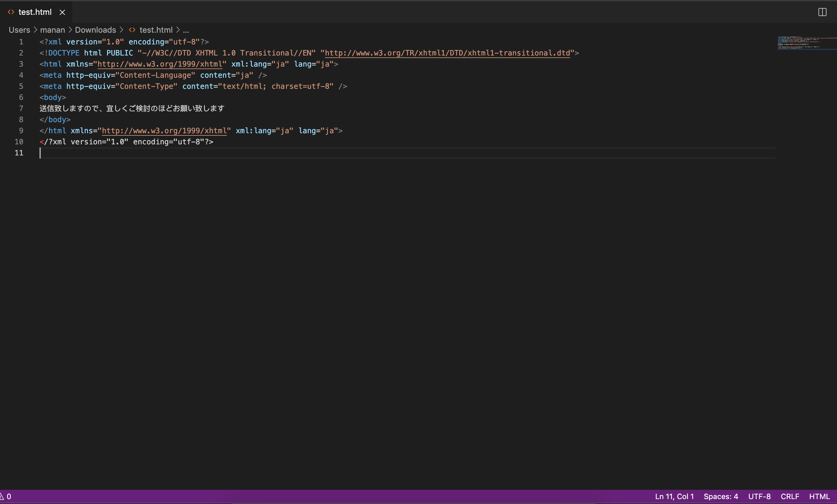Place cursor on empty line 11
Viewport: 837px width, 504px height.
[x=407, y=153]
